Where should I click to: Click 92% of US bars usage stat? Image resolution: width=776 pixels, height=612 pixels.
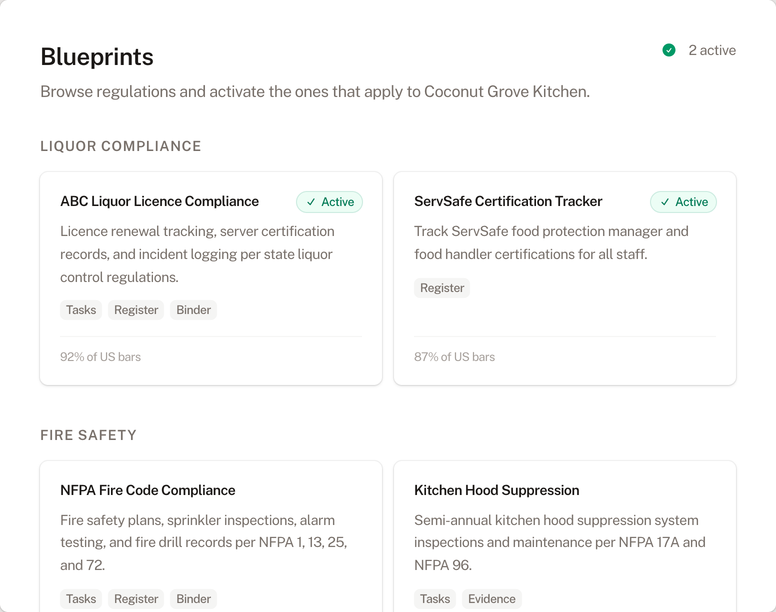100,357
